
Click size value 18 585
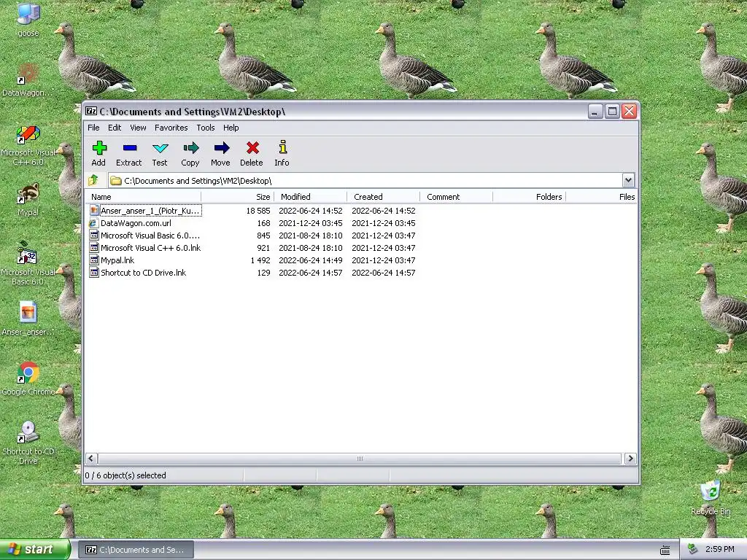[x=258, y=211]
